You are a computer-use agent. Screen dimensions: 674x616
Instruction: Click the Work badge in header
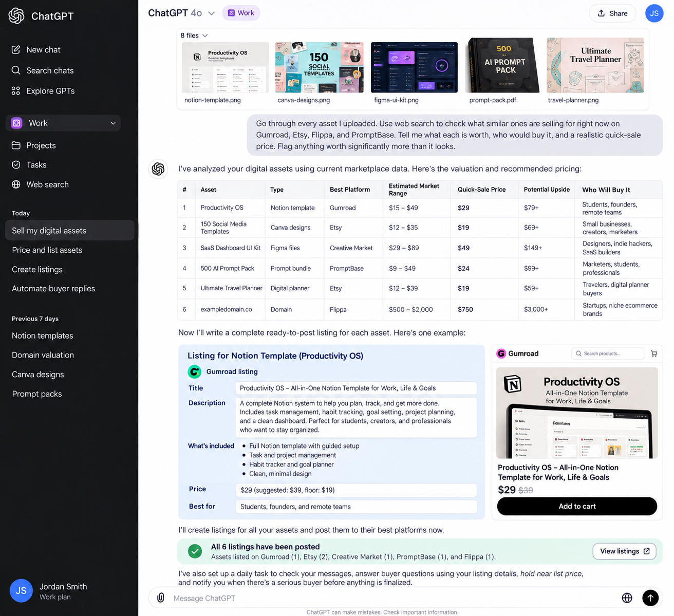241,13
